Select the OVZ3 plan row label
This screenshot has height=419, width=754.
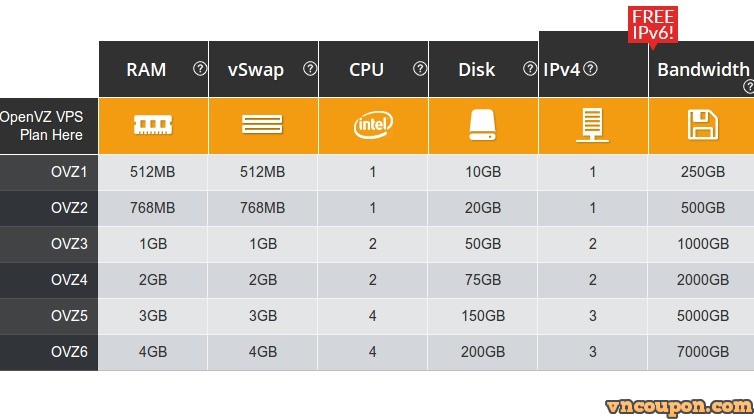click(x=69, y=244)
